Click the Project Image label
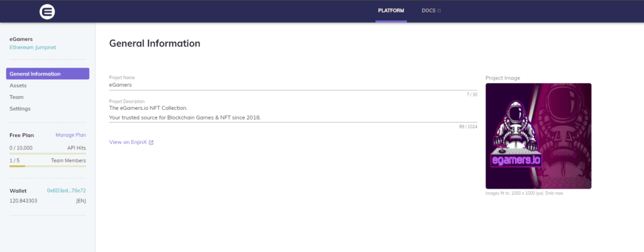This screenshot has width=644, height=252. tap(502, 78)
